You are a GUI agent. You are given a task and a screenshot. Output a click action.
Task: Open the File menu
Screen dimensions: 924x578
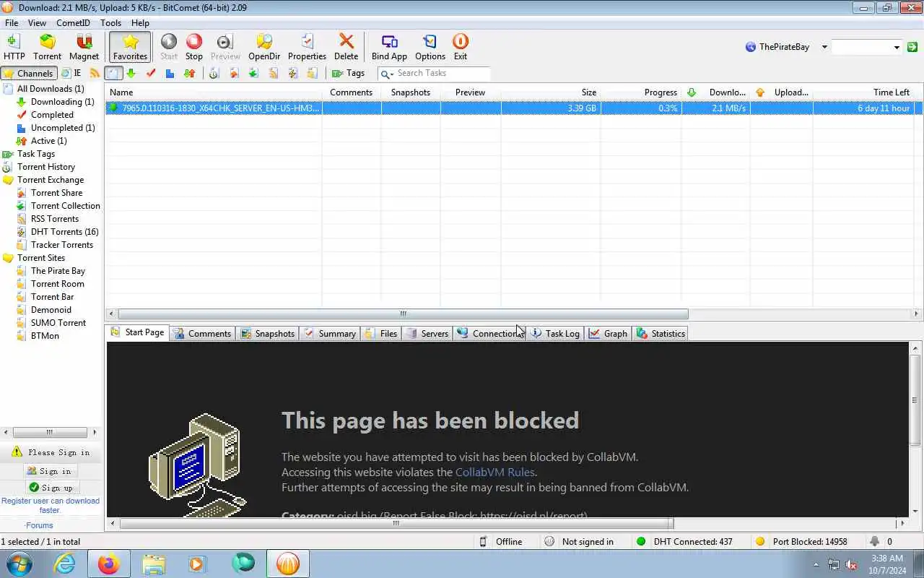click(x=12, y=23)
